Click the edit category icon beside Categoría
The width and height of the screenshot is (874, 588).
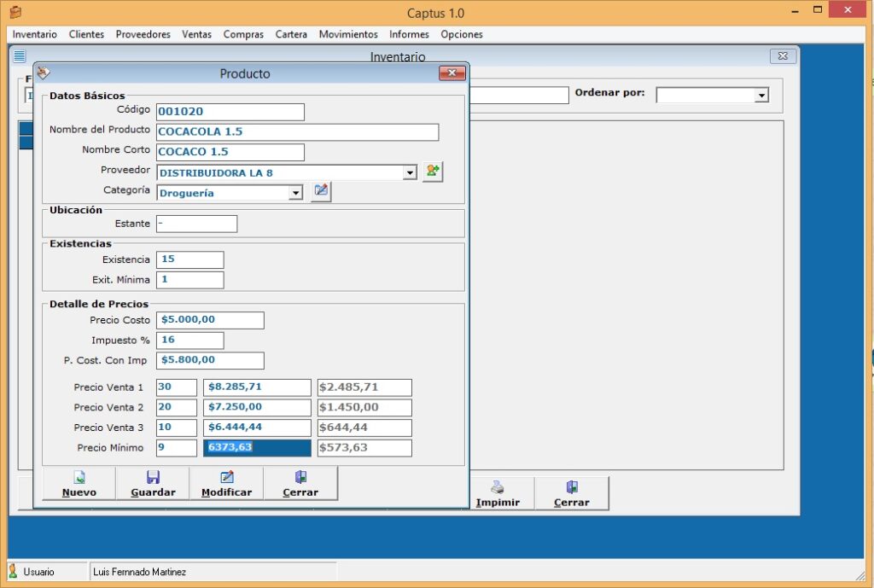pos(321,191)
